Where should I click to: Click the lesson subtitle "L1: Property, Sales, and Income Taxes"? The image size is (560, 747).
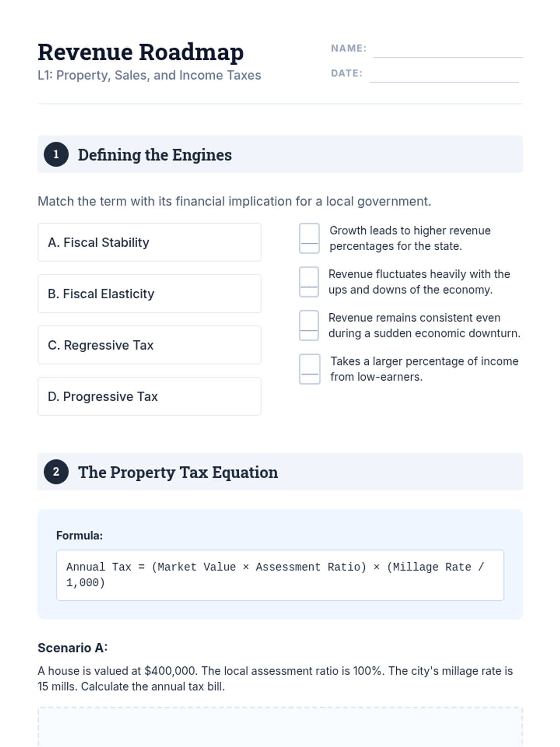click(149, 75)
